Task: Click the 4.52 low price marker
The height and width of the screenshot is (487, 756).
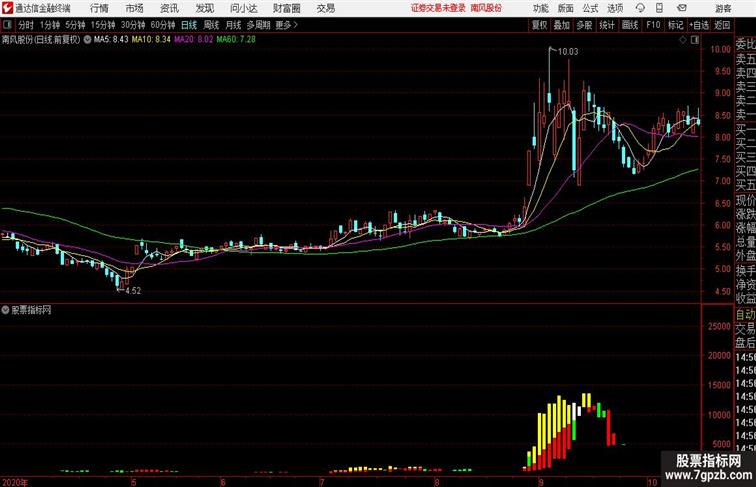Action: (133, 291)
